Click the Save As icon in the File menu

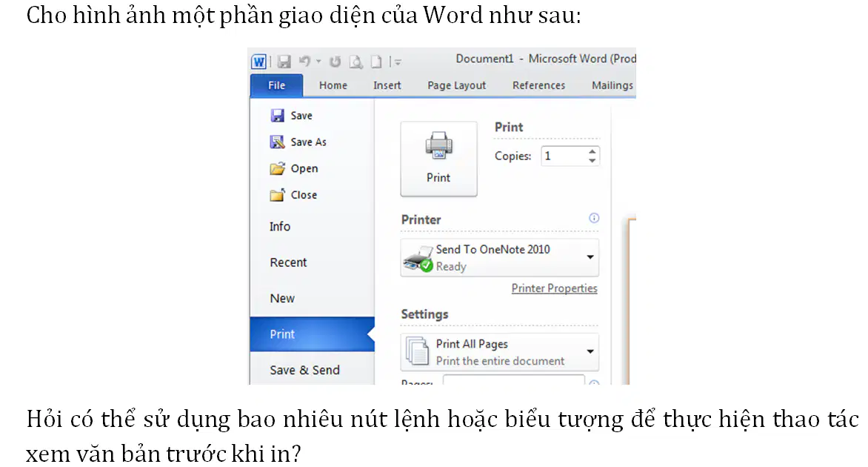click(277, 142)
